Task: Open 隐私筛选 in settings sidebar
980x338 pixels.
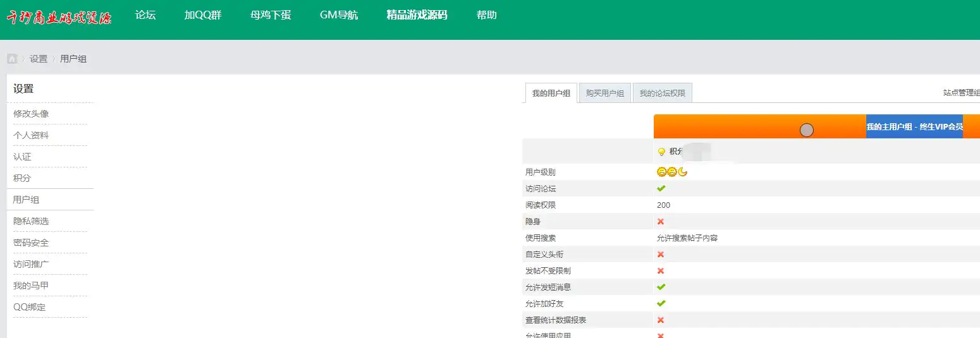Action: point(31,221)
